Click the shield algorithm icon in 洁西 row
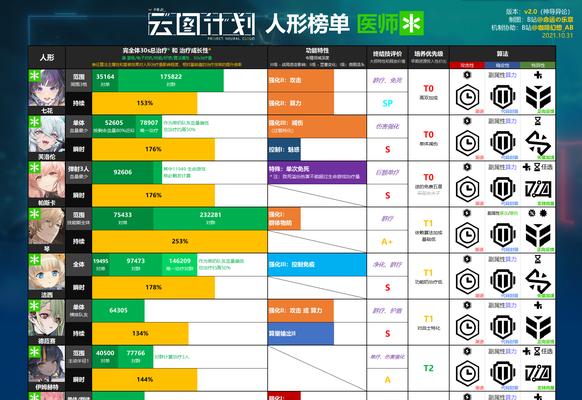582x400 pixels. click(503, 281)
